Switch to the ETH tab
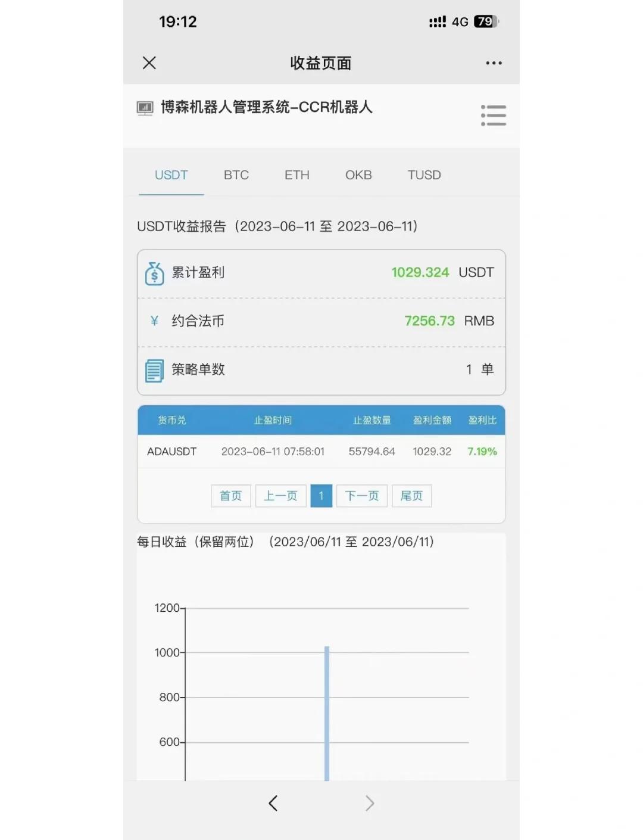643x840 pixels. pos(296,175)
